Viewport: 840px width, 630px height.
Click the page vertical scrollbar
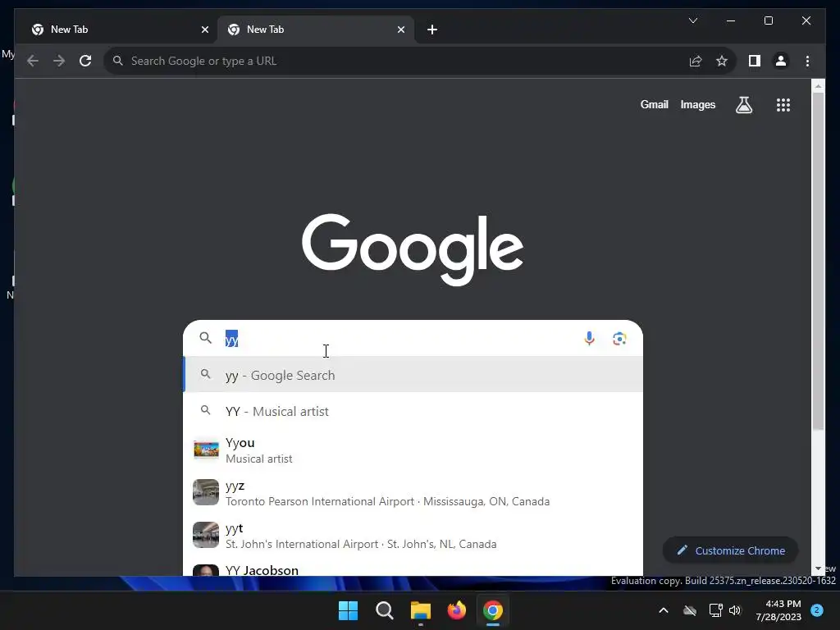click(818, 260)
